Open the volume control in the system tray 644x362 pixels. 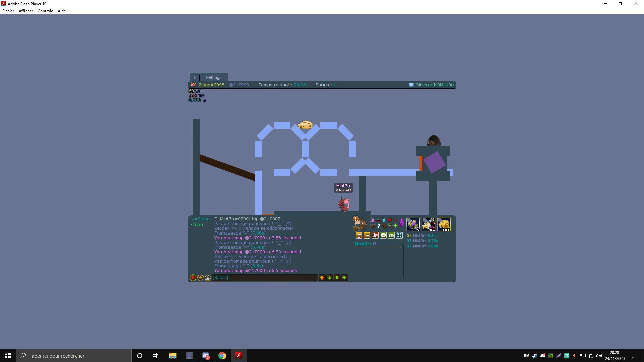point(599,356)
